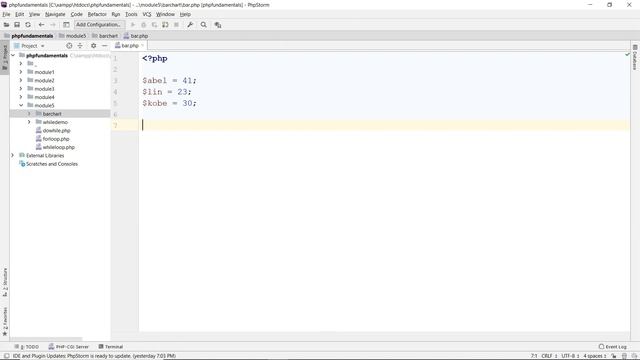Expand the barchart folder
Screen dimensions: 640x360
tap(29, 114)
